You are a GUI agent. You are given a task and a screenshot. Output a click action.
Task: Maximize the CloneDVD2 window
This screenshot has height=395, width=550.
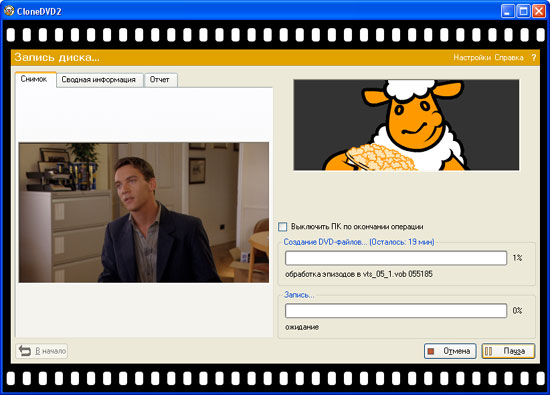(523, 11)
